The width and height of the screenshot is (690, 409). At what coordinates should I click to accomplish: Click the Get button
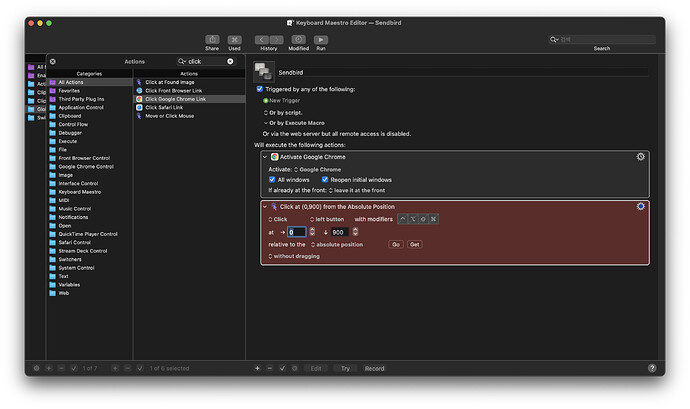[415, 245]
